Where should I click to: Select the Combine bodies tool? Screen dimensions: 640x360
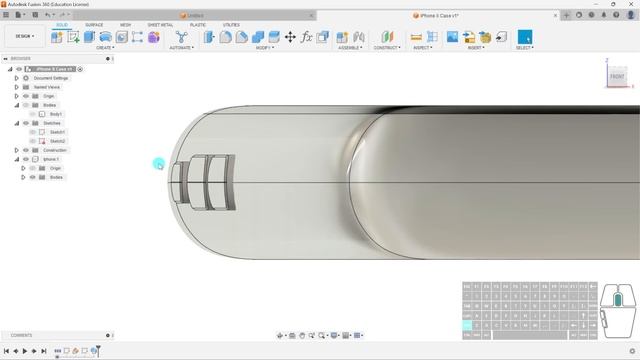point(258,37)
